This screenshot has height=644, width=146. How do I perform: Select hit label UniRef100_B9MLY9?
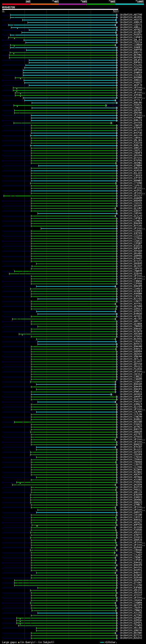(x=131, y=146)
